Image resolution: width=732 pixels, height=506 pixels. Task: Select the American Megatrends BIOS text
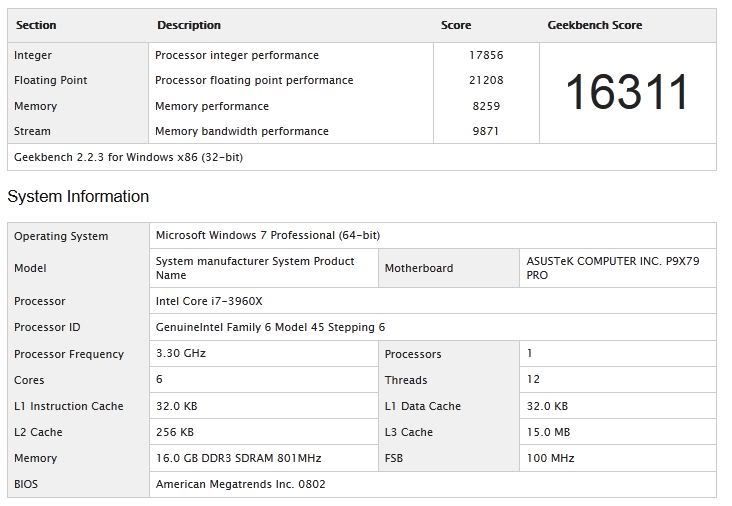(240, 484)
